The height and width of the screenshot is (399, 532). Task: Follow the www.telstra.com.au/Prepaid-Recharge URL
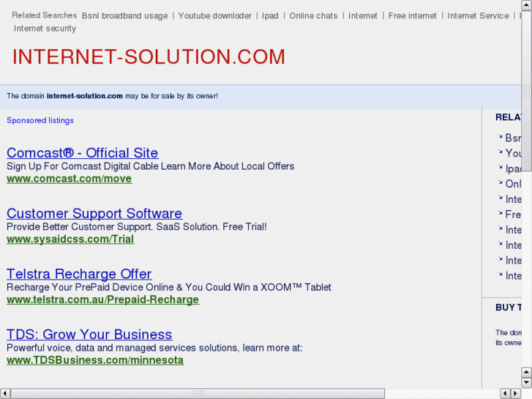pyautogui.click(x=102, y=300)
